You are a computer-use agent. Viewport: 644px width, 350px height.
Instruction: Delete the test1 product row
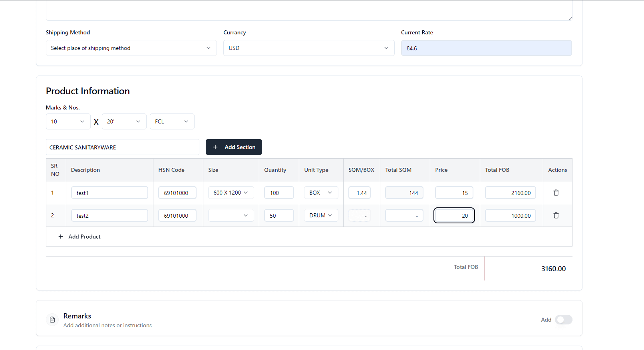556,193
